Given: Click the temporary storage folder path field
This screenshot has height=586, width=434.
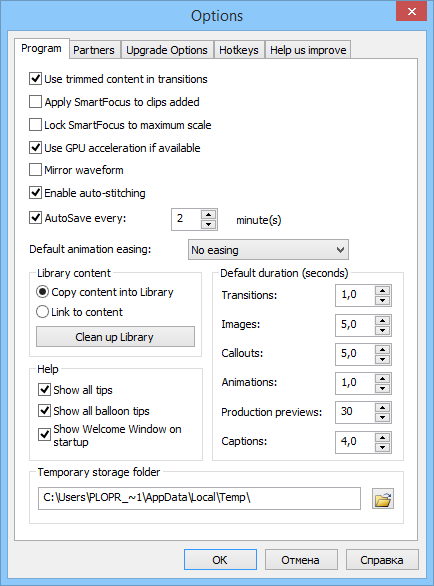Looking at the screenshot, I should 199,498.
